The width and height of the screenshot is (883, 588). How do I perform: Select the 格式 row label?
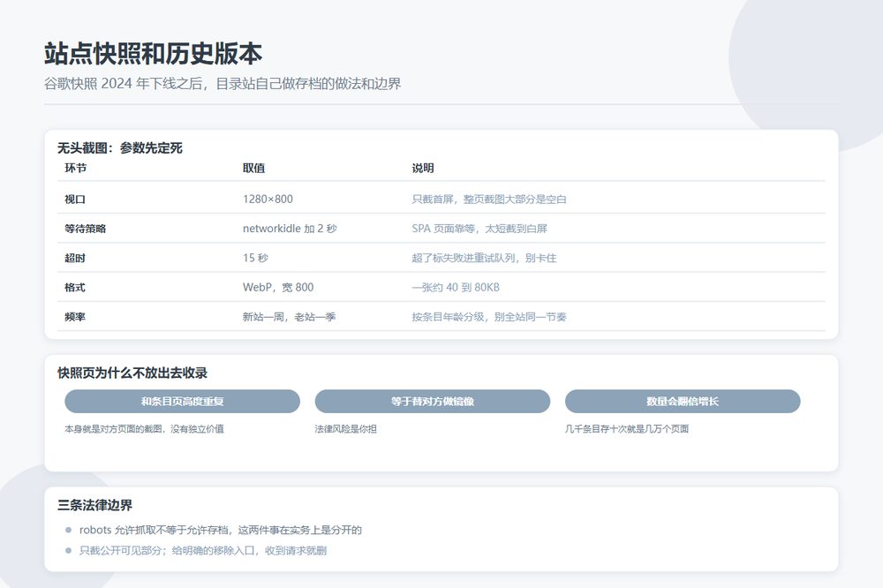point(75,287)
